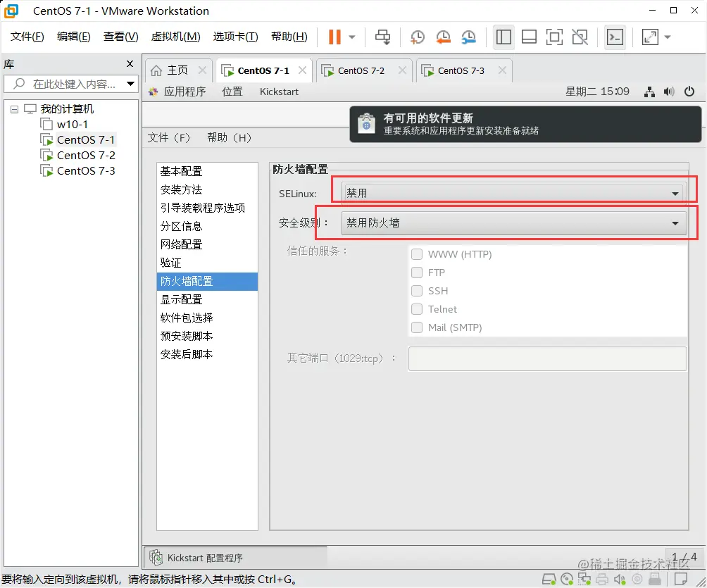Open the power options arrow beside pause
707x588 pixels.
point(352,37)
